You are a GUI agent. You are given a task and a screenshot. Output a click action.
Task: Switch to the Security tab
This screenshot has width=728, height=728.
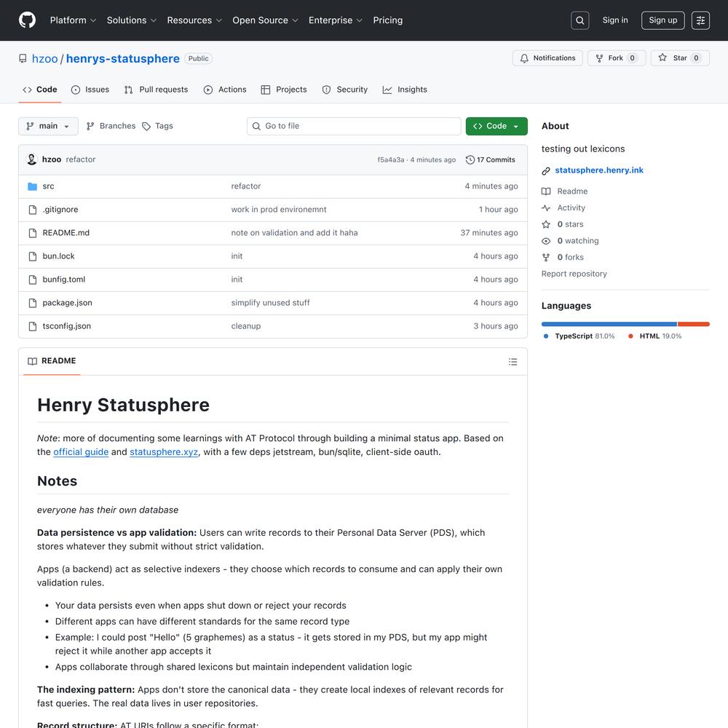(x=344, y=90)
